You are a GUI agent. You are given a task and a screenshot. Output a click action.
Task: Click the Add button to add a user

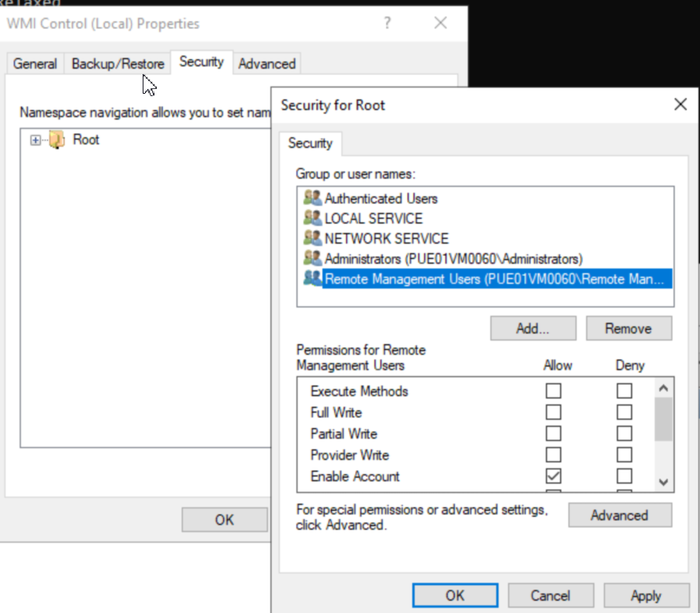pos(533,328)
